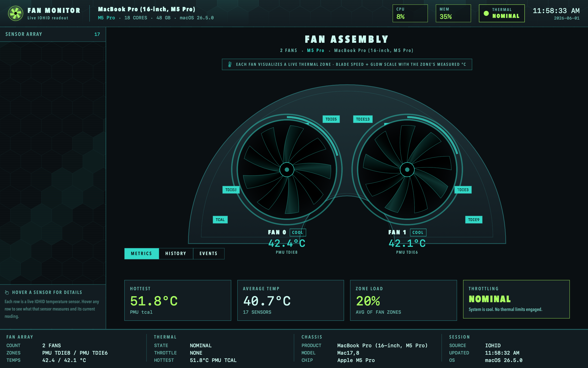Select the TDIE13 sensor tag

tap(363, 119)
